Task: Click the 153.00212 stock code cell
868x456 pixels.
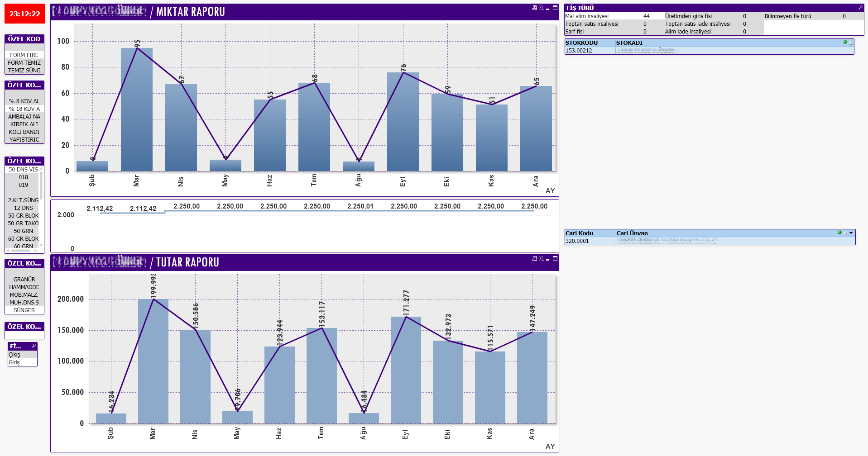Action: (579, 51)
